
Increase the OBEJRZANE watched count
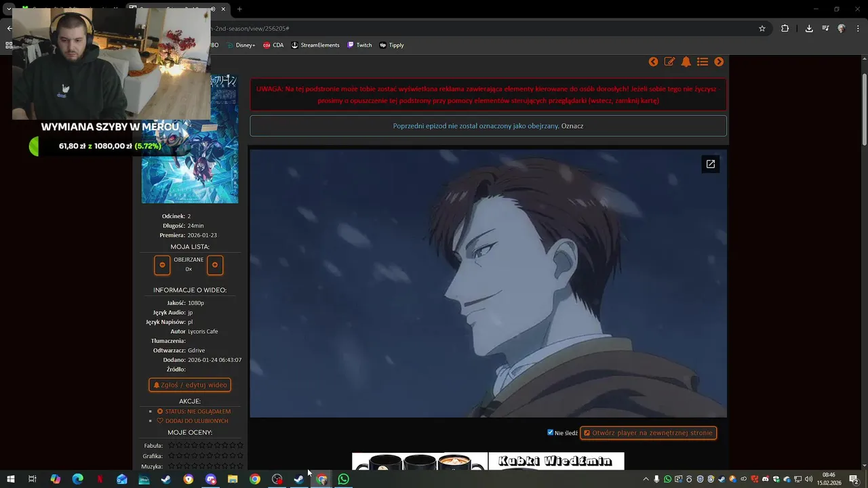tap(215, 265)
